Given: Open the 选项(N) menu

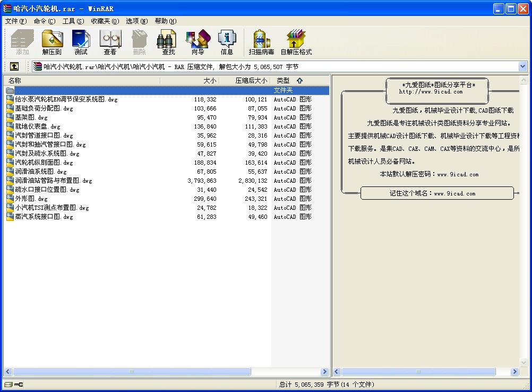Looking at the screenshot, I should [x=137, y=21].
